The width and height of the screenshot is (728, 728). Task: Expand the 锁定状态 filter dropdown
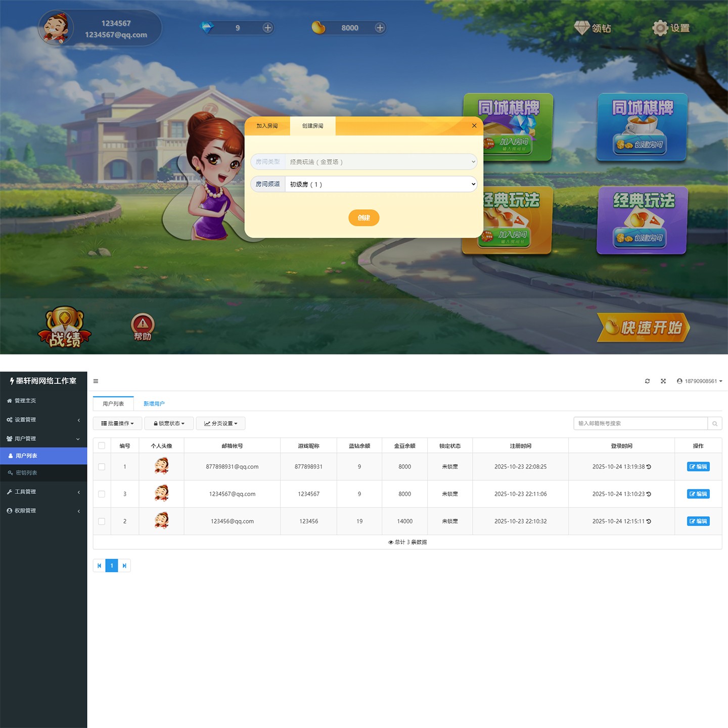(x=169, y=424)
